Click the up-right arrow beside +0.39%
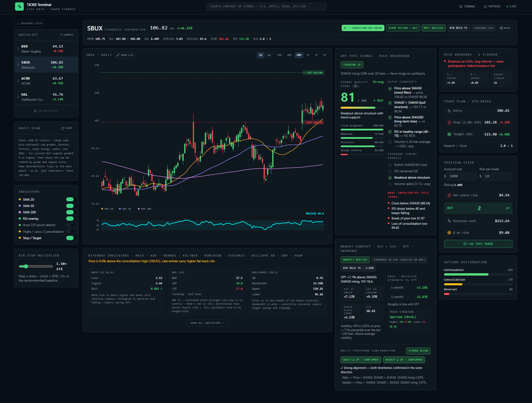532x403 pixels. tap(178, 28)
